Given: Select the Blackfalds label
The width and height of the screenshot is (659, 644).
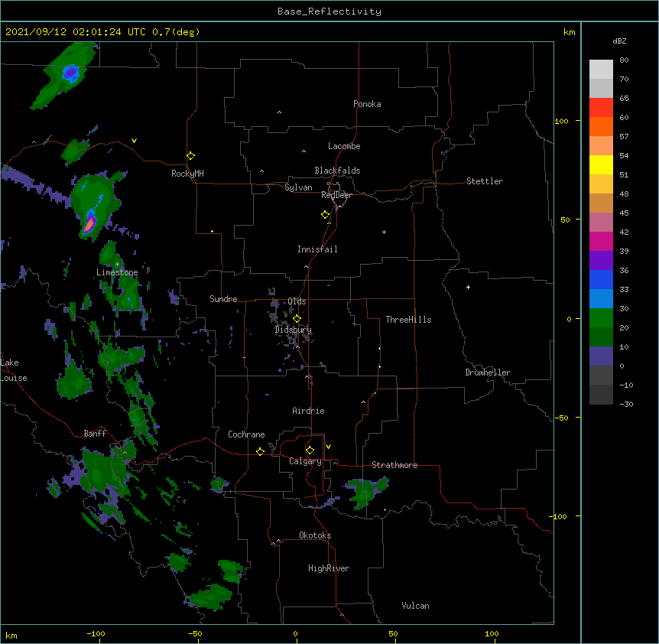Looking at the screenshot, I should click(x=337, y=171).
